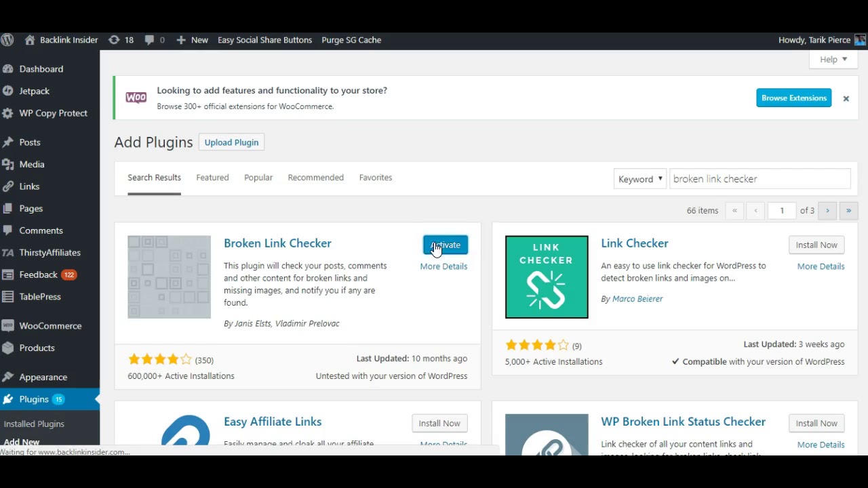Click the Dashboard sidebar icon

[x=7, y=69]
